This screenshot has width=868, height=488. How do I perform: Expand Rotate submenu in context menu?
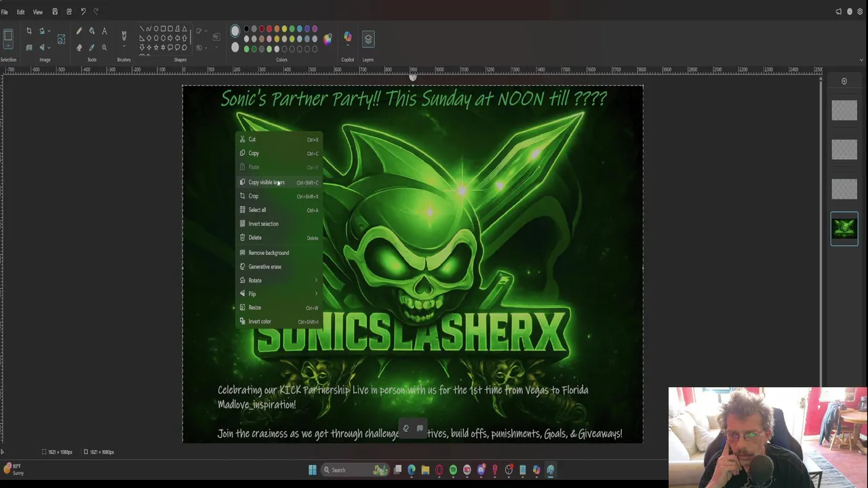click(x=316, y=280)
